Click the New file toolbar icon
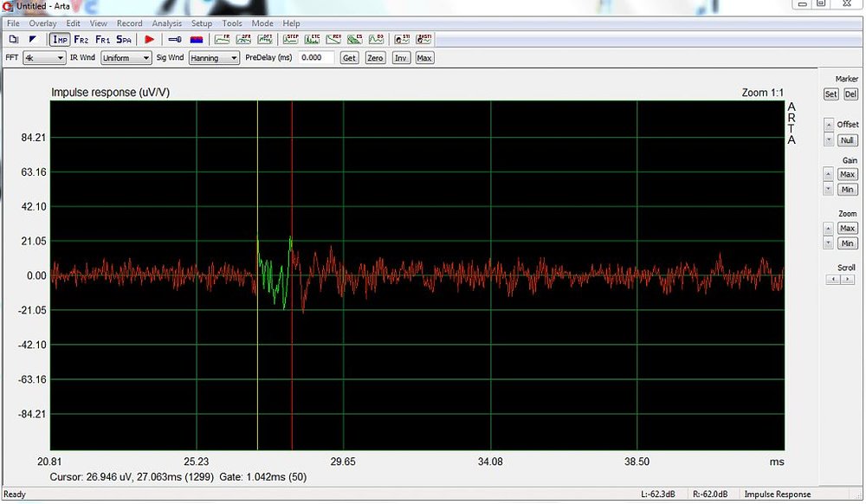 pyautogui.click(x=14, y=39)
